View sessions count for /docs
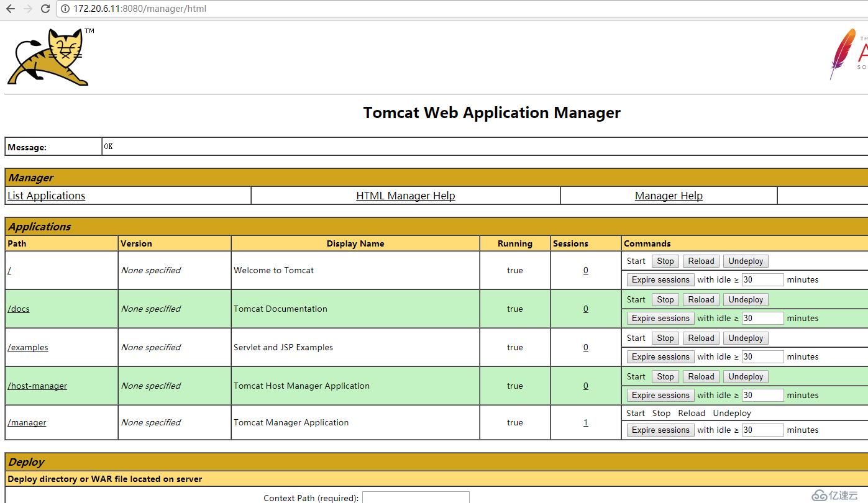The image size is (868, 503). tap(586, 309)
